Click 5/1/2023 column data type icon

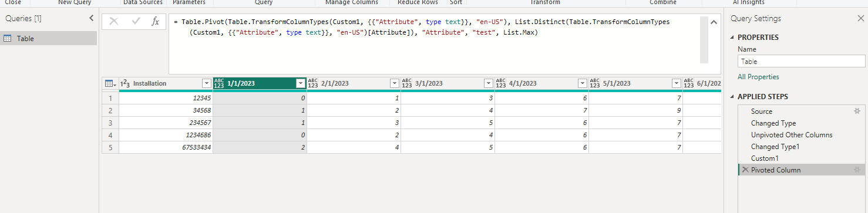coord(595,83)
